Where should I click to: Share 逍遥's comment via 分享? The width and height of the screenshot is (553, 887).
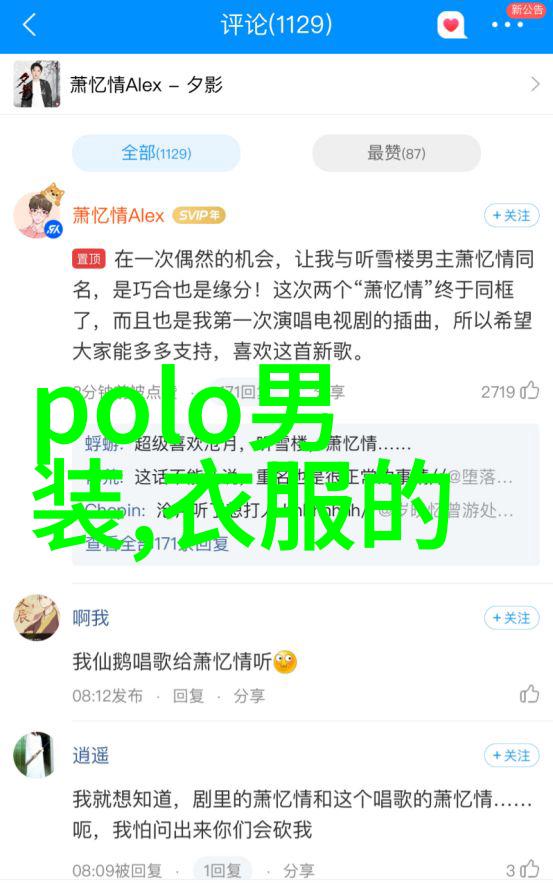[299, 871]
